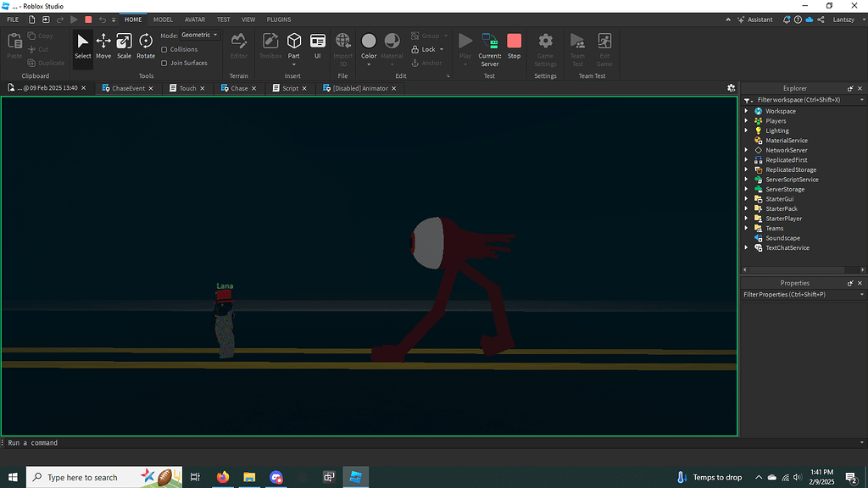Open the viewport settings gear icon
The image size is (868, 488).
(x=732, y=88)
